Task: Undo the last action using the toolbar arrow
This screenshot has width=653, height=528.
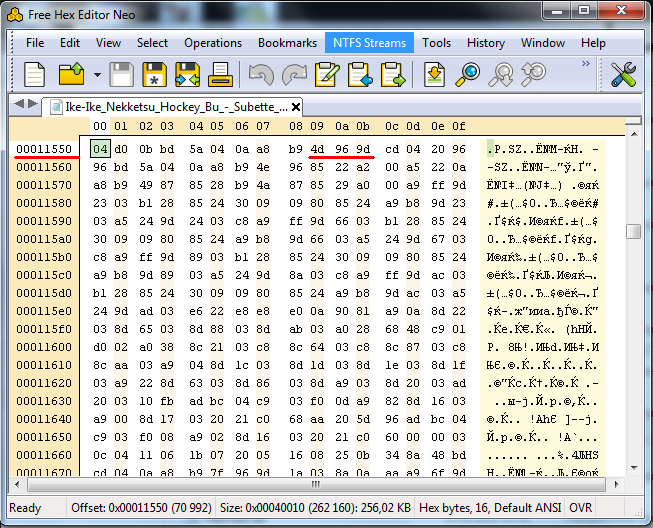Action: click(x=261, y=75)
